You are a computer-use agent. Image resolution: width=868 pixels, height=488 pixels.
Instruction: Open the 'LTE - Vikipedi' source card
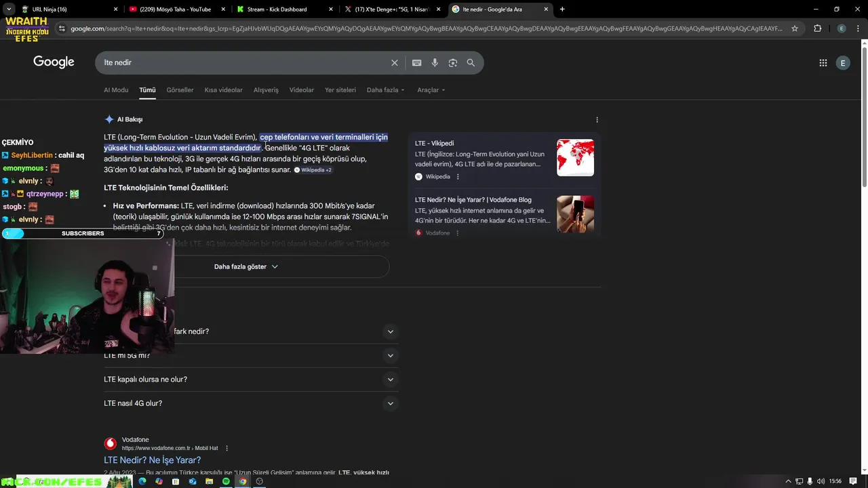click(x=434, y=143)
